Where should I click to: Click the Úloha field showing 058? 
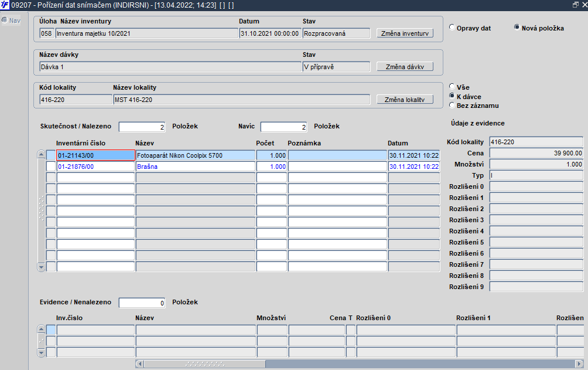coord(46,33)
